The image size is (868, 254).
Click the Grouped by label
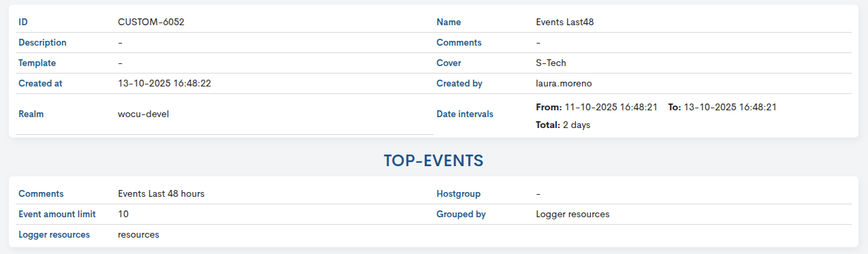tap(461, 214)
